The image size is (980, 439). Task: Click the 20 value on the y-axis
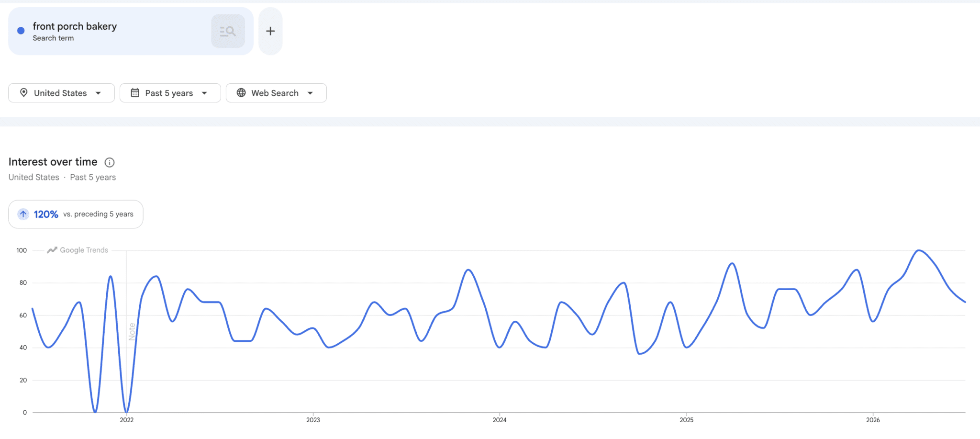point(23,380)
